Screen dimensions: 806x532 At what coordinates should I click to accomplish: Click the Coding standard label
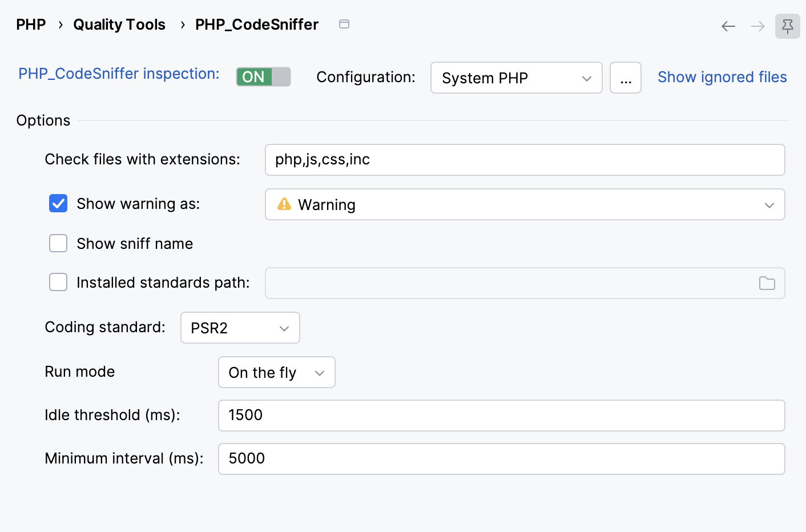105,327
